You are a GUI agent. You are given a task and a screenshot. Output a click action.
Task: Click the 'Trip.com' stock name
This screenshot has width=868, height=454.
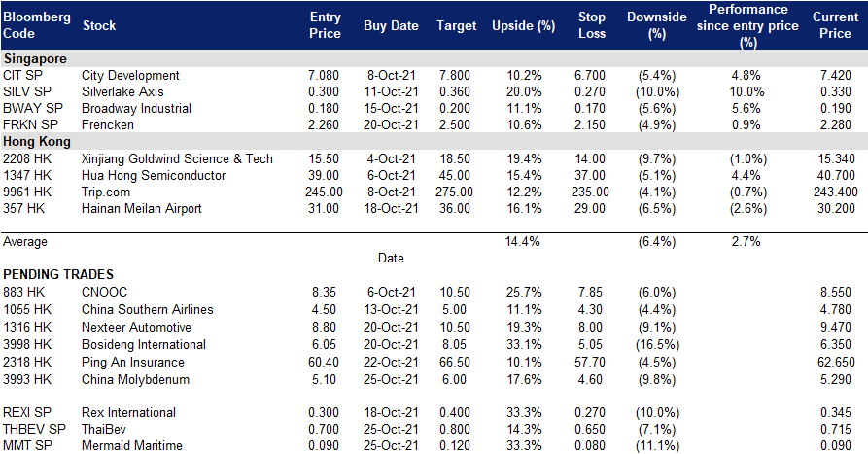106,192
